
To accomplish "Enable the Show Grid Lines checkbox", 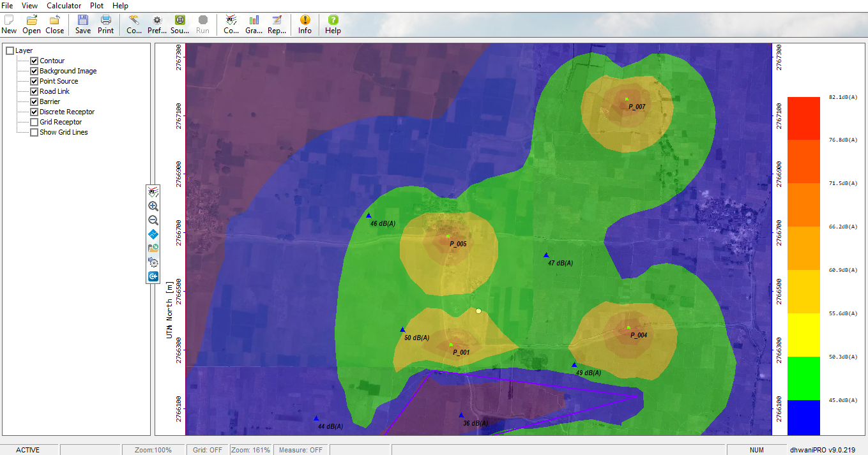I will [34, 132].
